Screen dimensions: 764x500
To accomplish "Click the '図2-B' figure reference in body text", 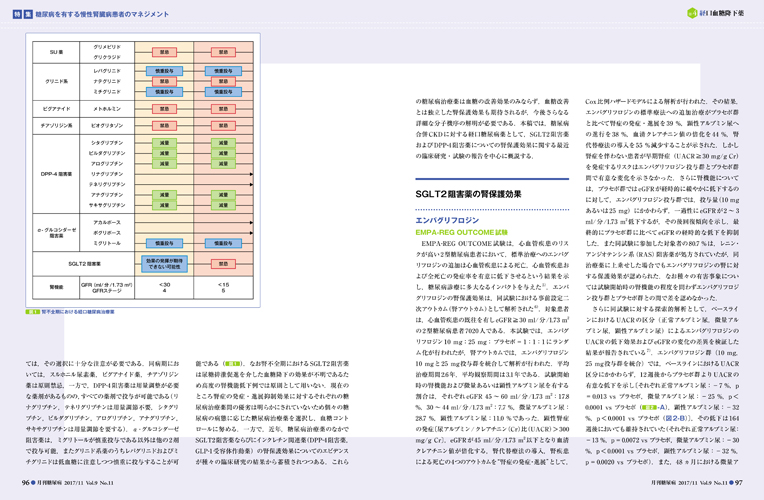I will (675, 418).
